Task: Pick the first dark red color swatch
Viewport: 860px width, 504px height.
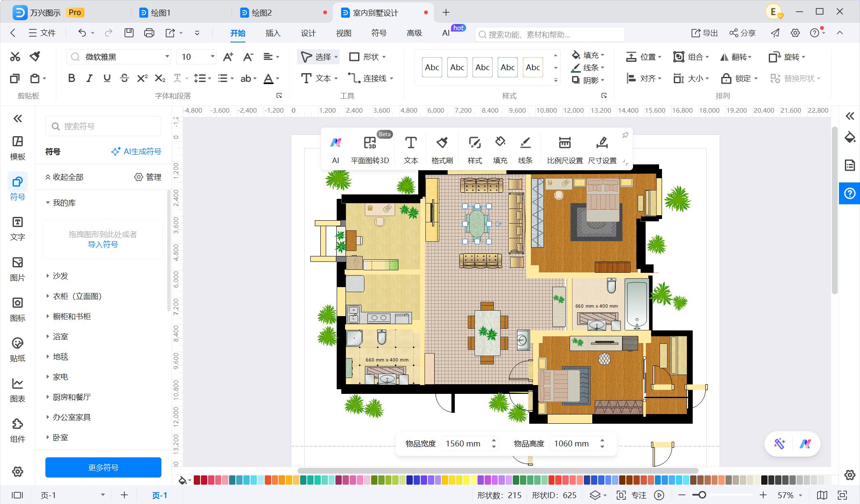Action: point(197,480)
